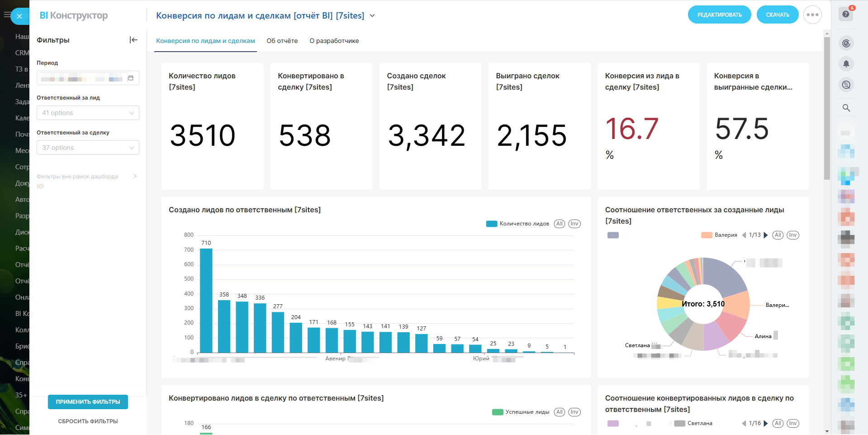Toggle Inv in Создано лидов chart legend
Image resolution: width=868 pixels, height=435 pixels.
coord(574,224)
